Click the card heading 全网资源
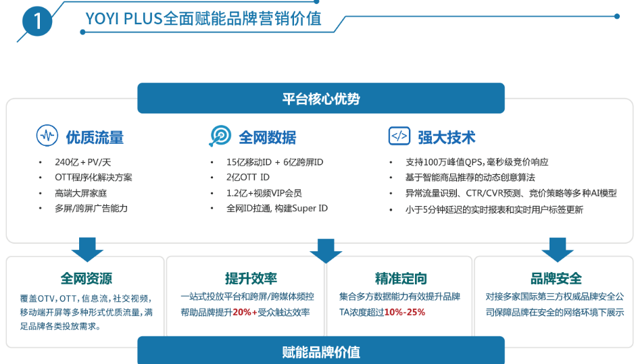The width and height of the screenshot is (636, 364). point(86,278)
